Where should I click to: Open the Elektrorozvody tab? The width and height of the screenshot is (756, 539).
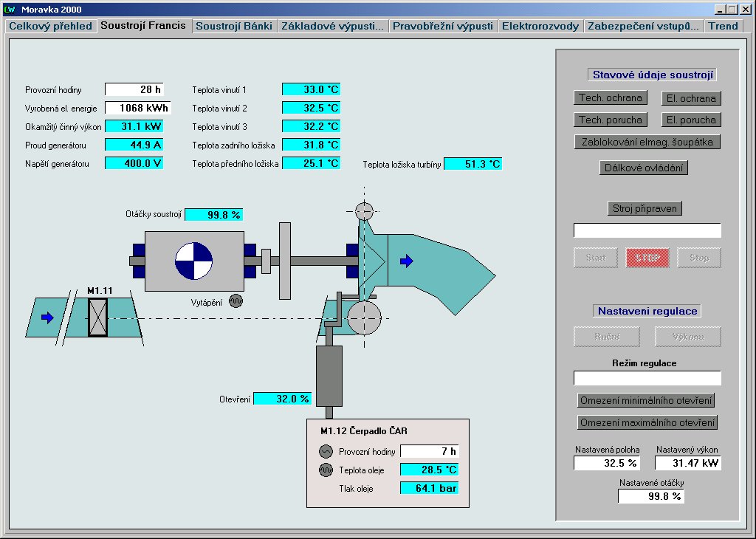(540, 26)
